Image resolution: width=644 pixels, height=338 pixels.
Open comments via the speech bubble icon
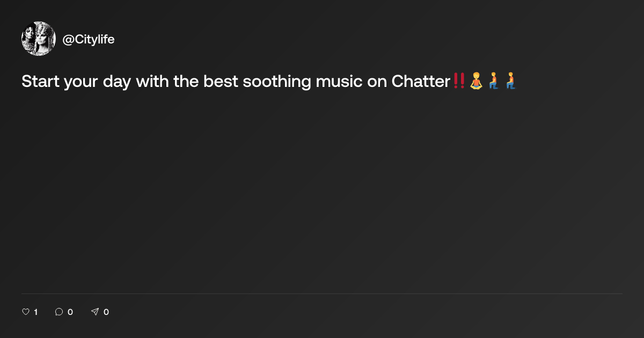pos(59,312)
